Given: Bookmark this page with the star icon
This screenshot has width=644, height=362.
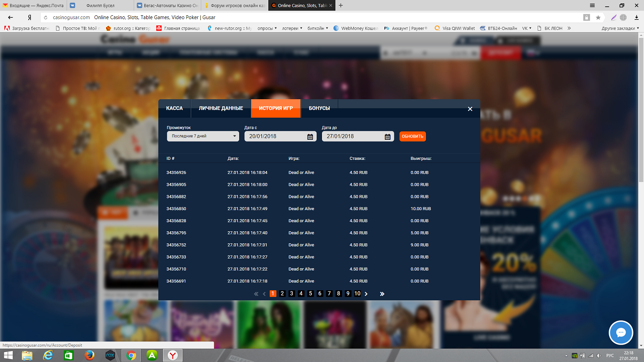Looking at the screenshot, I should pyautogui.click(x=598, y=17).
